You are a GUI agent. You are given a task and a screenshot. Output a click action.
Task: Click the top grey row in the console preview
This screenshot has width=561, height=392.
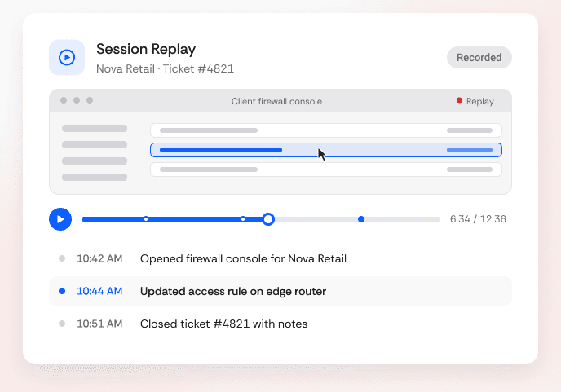[326, 130]
